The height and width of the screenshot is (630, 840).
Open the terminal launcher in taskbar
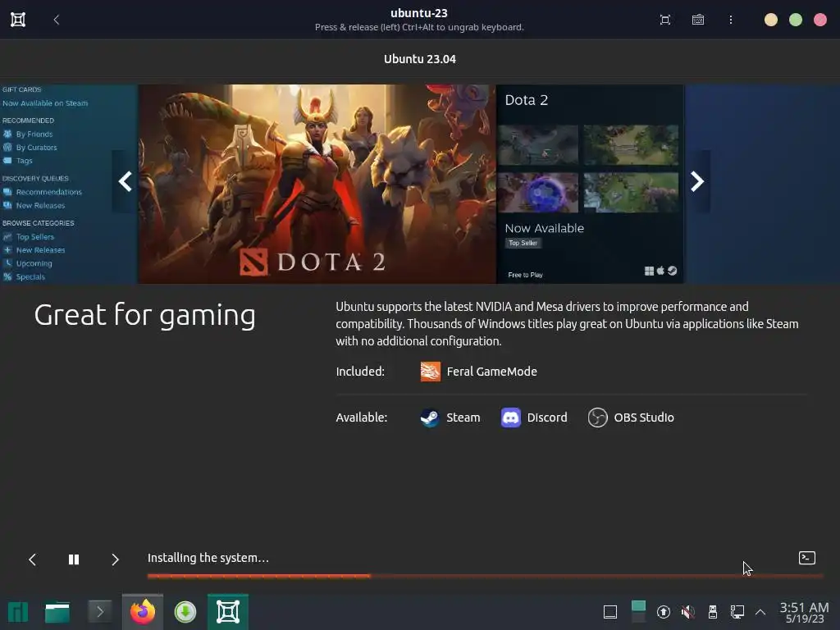pos(99,612)
